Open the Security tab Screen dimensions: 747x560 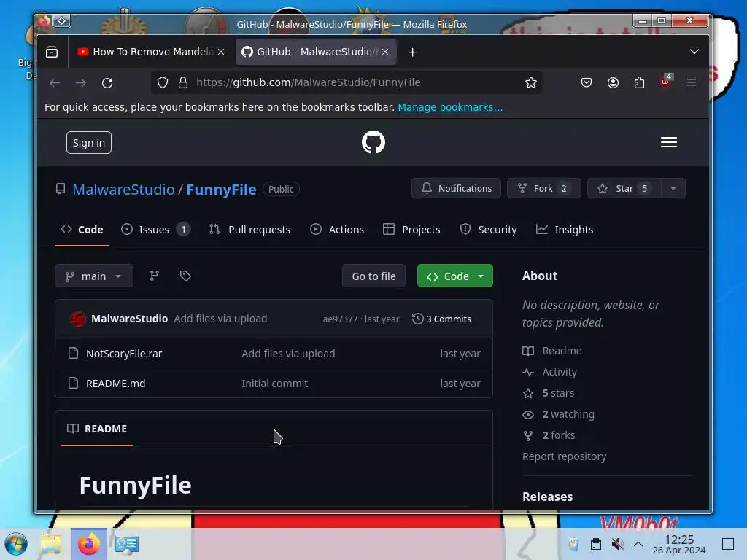click(488, 230)
